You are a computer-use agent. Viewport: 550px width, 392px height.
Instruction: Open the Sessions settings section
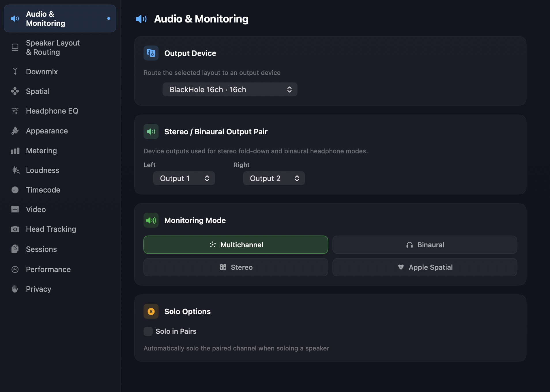point(60,249)
